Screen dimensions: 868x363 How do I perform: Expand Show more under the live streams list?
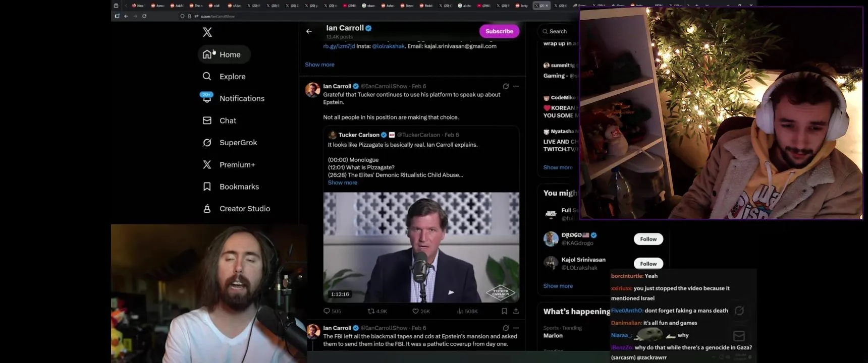coord(558,167)
